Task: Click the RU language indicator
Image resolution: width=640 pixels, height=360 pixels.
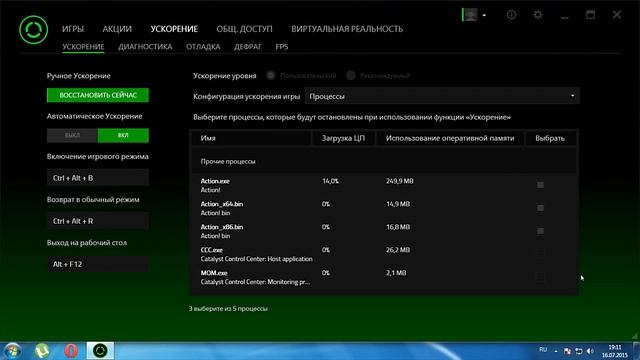Action: point(543,350)
